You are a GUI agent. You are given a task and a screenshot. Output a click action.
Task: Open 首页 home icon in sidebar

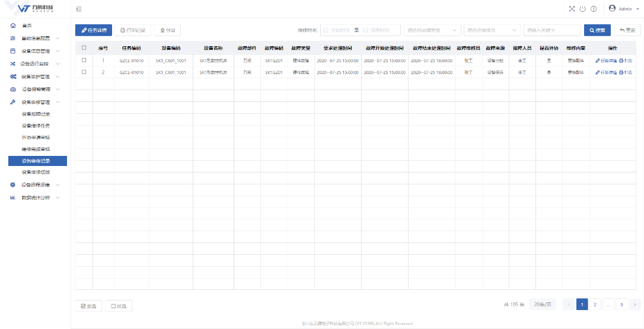13,25
